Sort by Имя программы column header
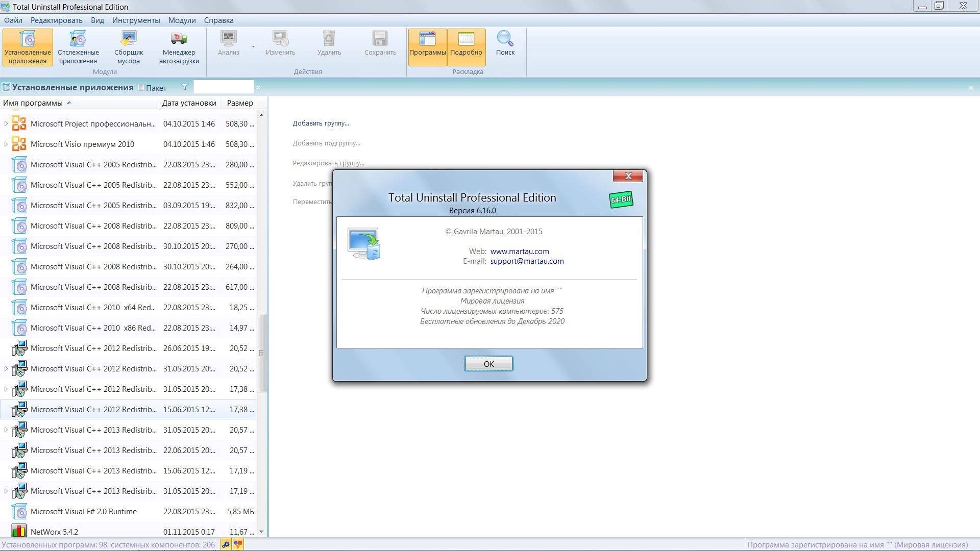Viewport: 980px width, 551px height. click(79, 103)
